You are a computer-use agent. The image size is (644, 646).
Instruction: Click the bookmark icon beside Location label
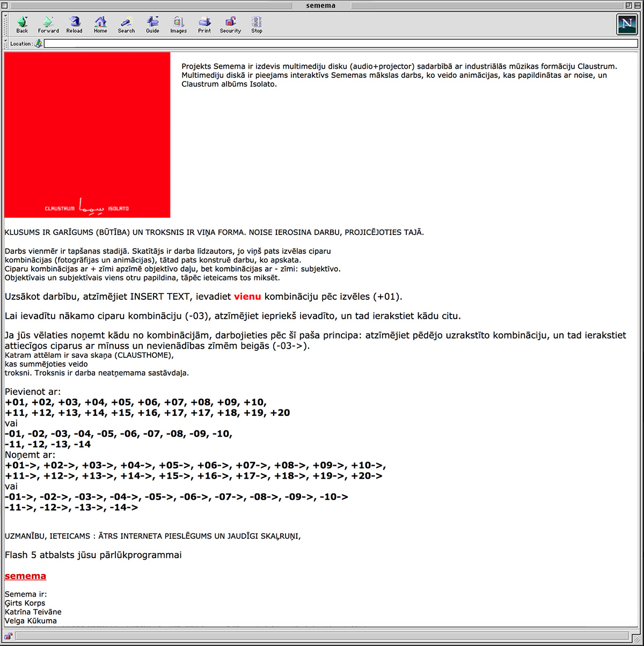point(38,43)
